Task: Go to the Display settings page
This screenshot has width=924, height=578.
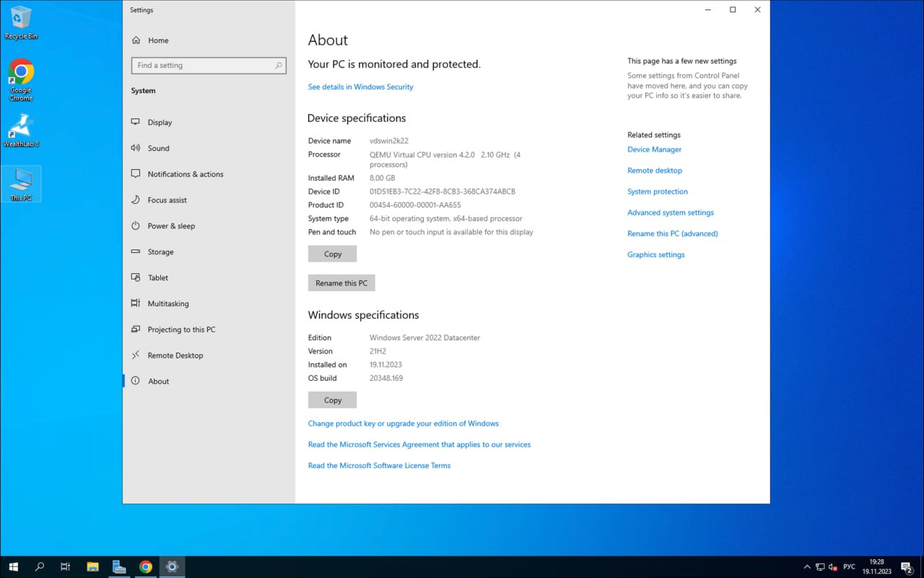Action: coord(209,122)
